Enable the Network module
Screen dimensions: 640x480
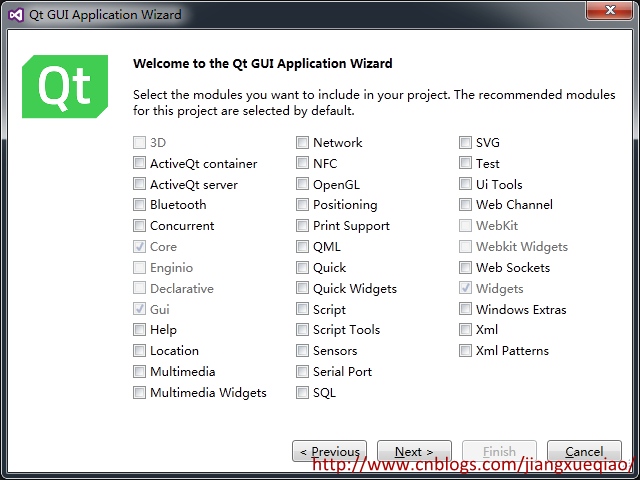click(302, 142)
